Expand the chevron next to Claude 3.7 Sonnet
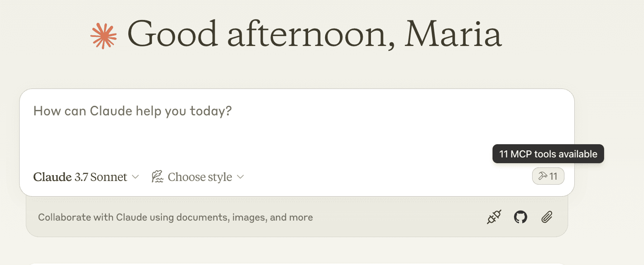644x265 pixels. point(135,177)
